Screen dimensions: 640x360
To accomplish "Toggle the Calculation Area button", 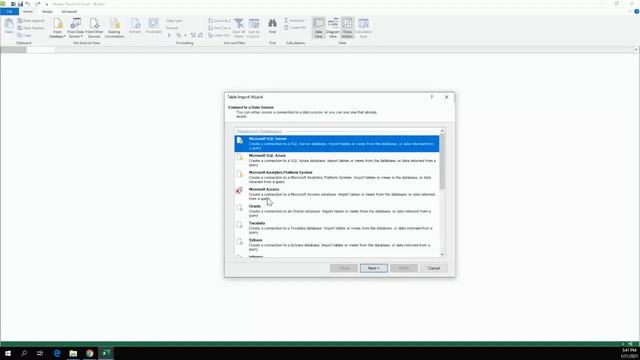I will (363, 28).
